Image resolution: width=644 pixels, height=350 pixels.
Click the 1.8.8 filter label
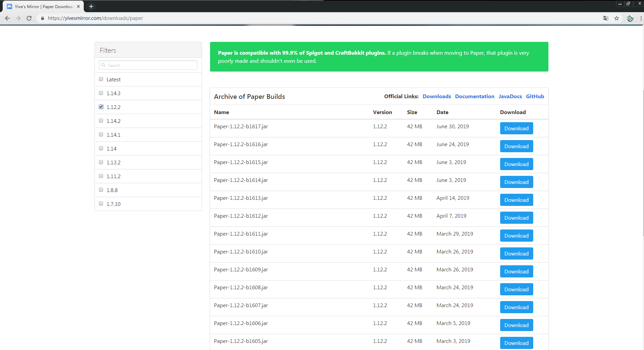(112, 190)
